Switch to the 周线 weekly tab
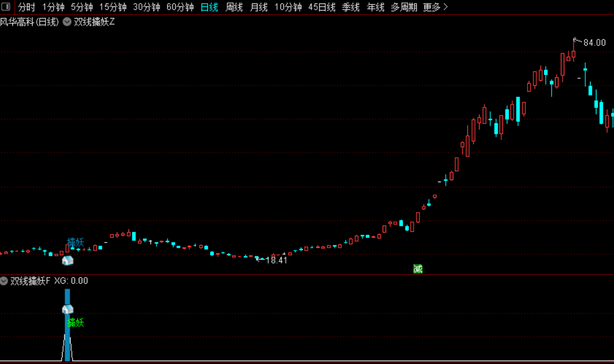 click(234, 7)
